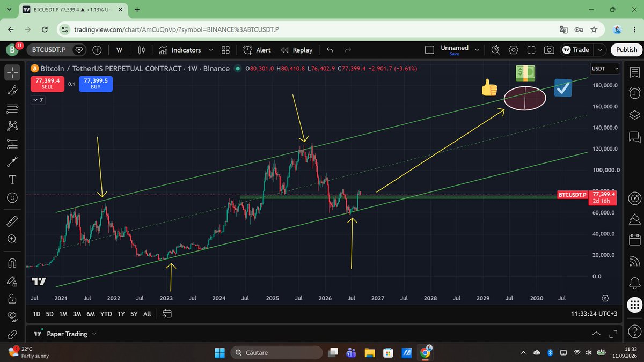Select the 6M time range
The image size is (644, 362).
click(91, 314)
